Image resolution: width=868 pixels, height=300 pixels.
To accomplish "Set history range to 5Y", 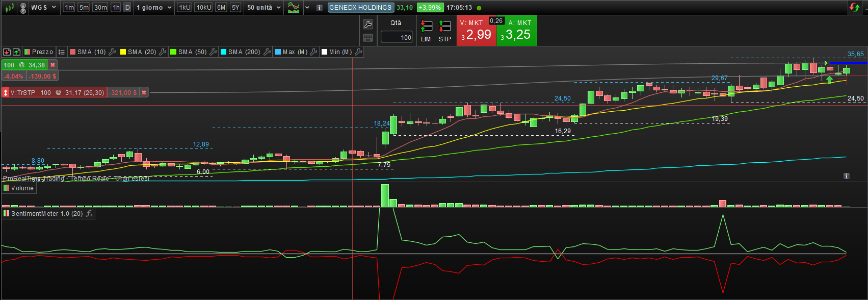I will (235, 8).
